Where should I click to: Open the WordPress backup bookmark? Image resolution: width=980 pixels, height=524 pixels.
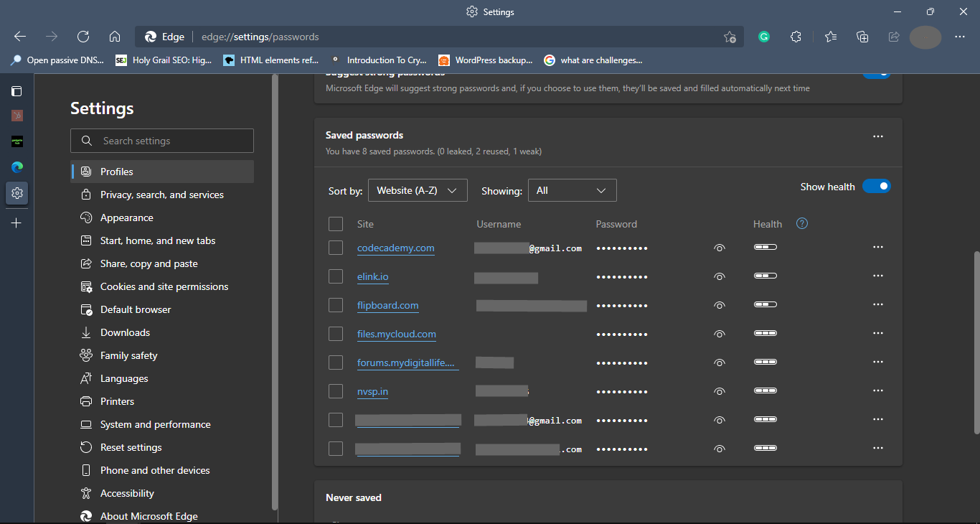click(x=486, y=60)
